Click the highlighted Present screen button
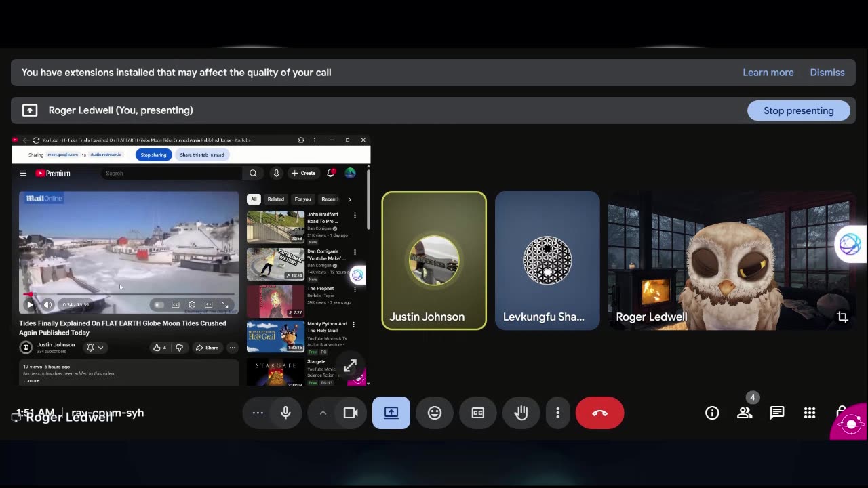The image size is (868, 488). (391, 413)
